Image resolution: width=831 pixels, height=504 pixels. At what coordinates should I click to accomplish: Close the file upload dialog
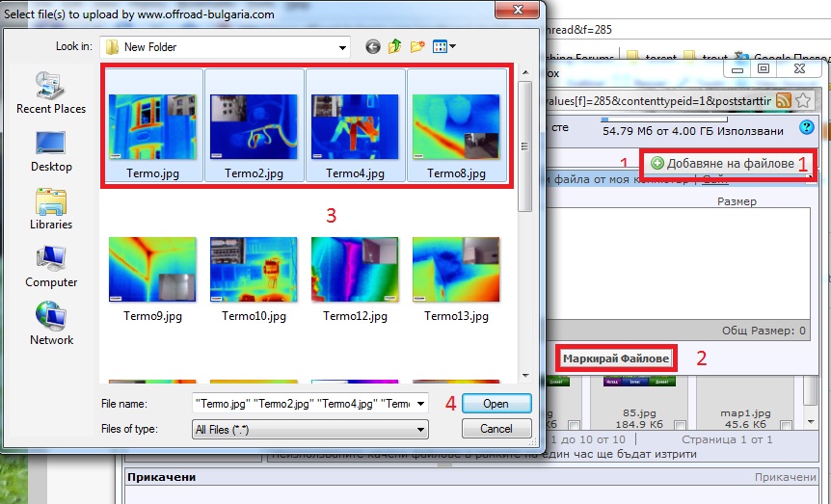(518, 9)
